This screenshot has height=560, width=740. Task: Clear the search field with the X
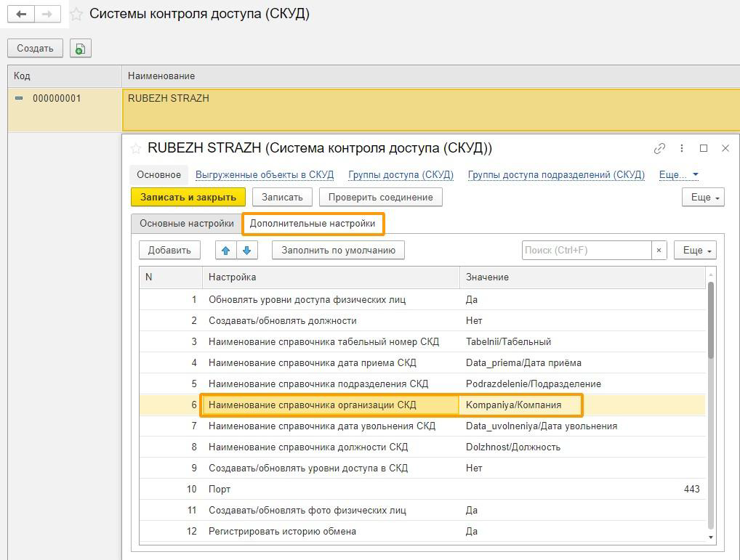[659, 251]
